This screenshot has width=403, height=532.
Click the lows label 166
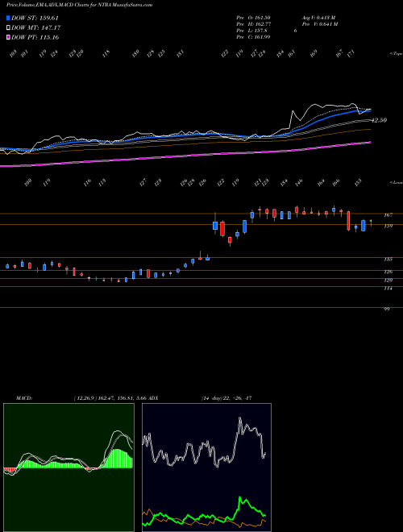(336, 182)
